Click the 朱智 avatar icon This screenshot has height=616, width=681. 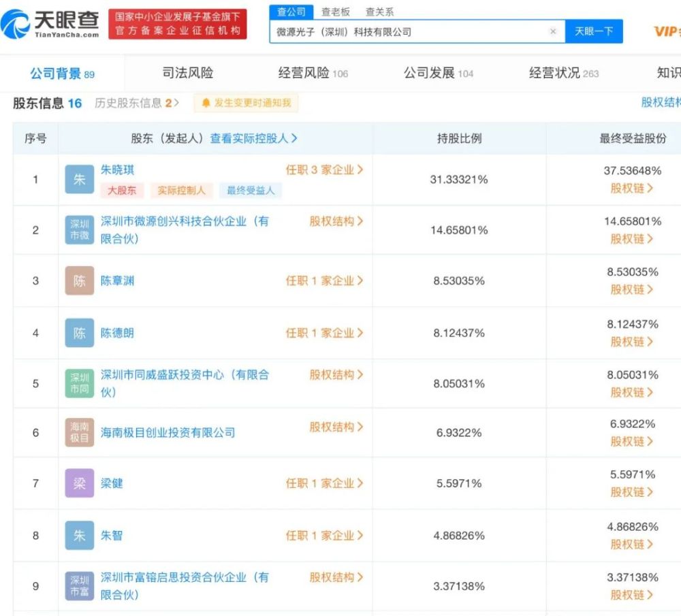[80, 536]
